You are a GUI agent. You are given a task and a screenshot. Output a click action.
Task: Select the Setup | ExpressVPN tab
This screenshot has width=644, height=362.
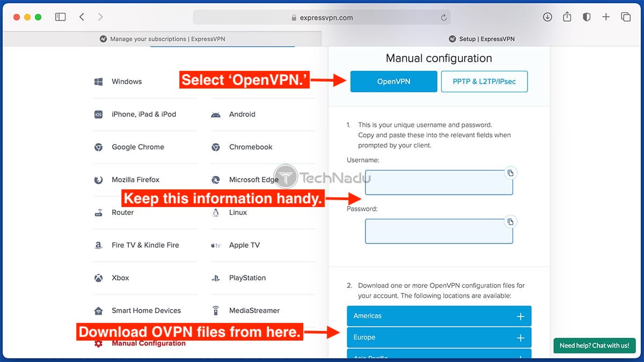coord(482,39)
